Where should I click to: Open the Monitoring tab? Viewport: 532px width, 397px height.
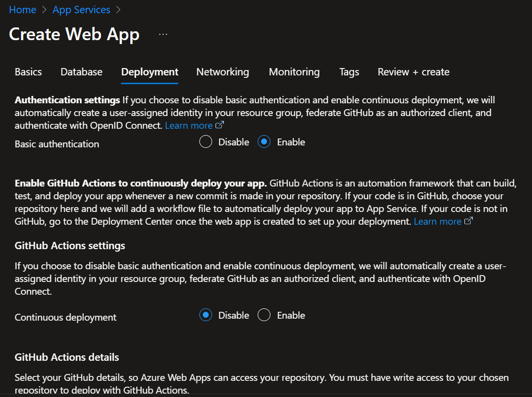294,72
